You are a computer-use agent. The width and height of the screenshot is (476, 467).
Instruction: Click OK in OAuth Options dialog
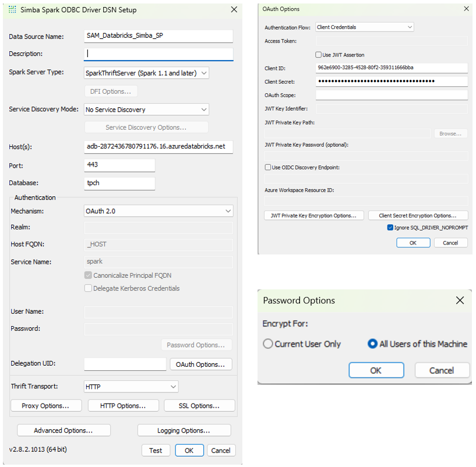[x=413, y=243]
